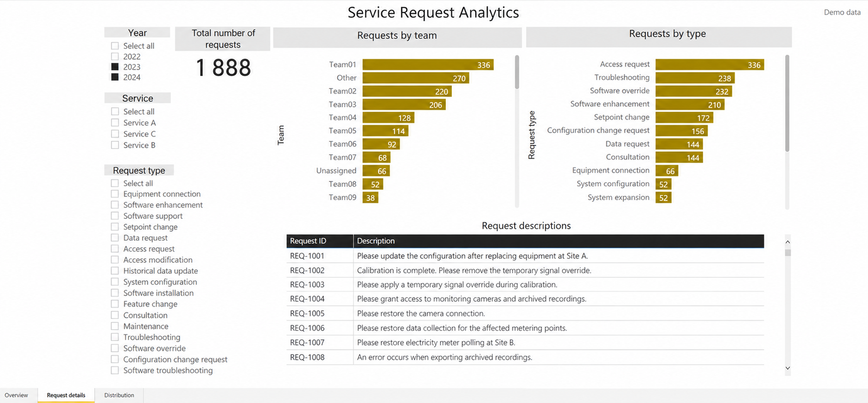Sort by the Request ID column header
Screen dimensions: 868x403
click(x=320, y=241)
